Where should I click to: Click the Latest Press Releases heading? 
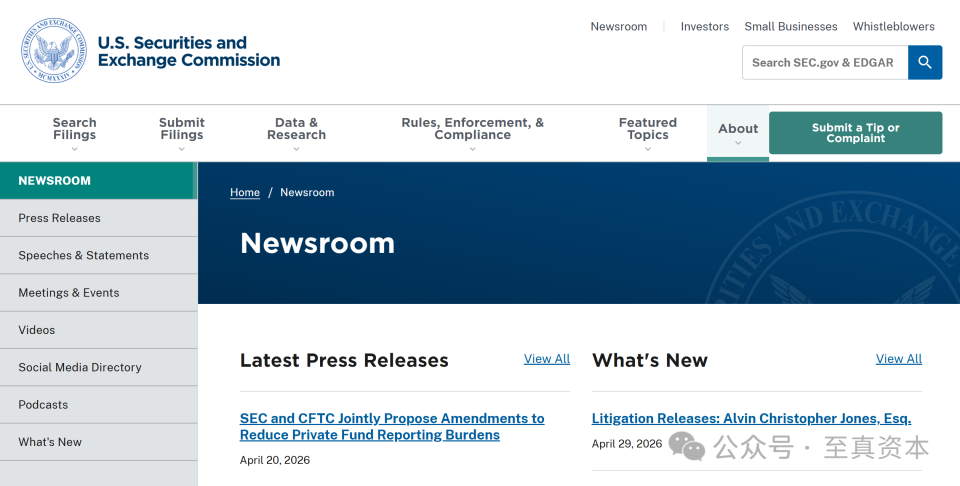point(344,361)
